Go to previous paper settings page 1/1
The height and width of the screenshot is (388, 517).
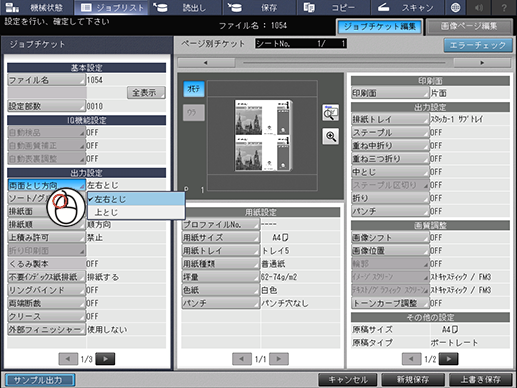pyautogui.click(x=242, y=359)
